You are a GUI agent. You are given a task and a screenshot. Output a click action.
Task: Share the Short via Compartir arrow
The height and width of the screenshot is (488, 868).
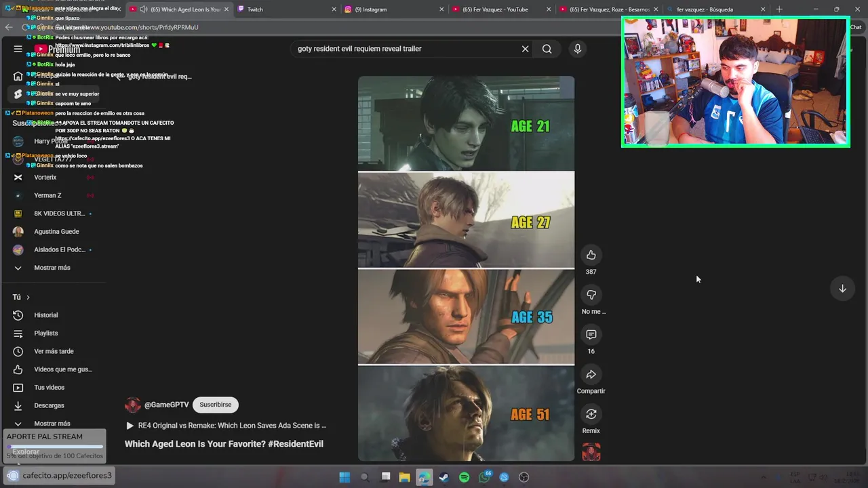[591, 375]
